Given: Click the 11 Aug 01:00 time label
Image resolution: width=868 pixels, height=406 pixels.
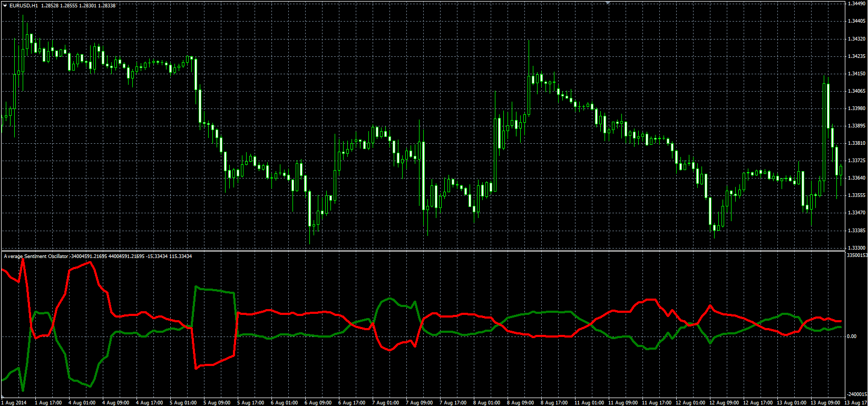Looking at the screenshot, I should [x=589, y=403].
